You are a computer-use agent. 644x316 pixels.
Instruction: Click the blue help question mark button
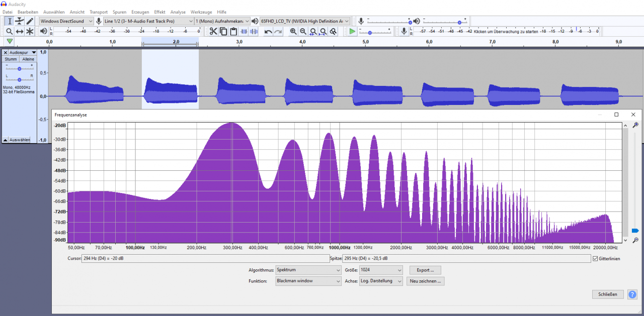point(632,294)
